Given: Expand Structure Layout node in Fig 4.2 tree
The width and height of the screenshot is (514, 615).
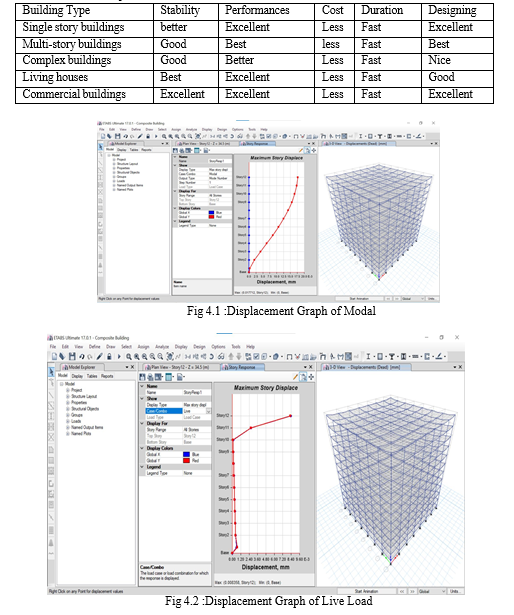Looking at the screenshot, I should coord(67,397).
